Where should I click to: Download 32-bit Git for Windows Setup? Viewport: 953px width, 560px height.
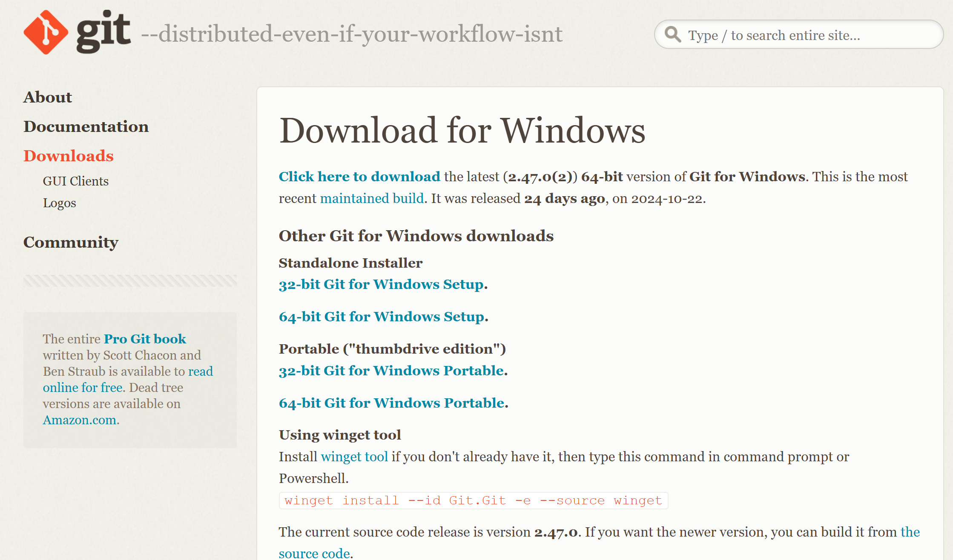pyautogui.click(x=382, y=284)
